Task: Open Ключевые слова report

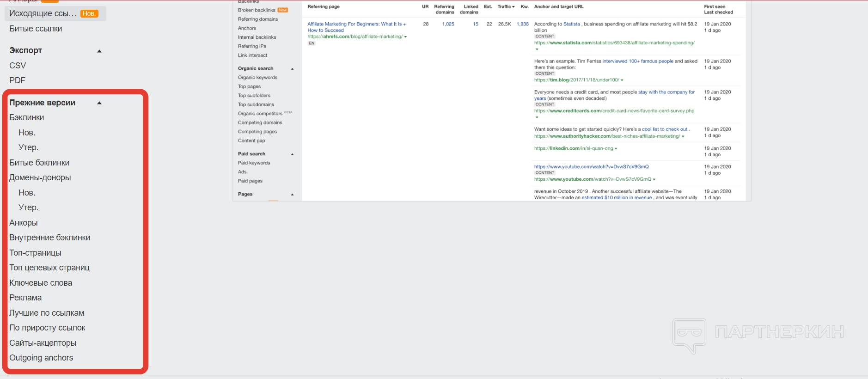Action: [x=41, y=283]
